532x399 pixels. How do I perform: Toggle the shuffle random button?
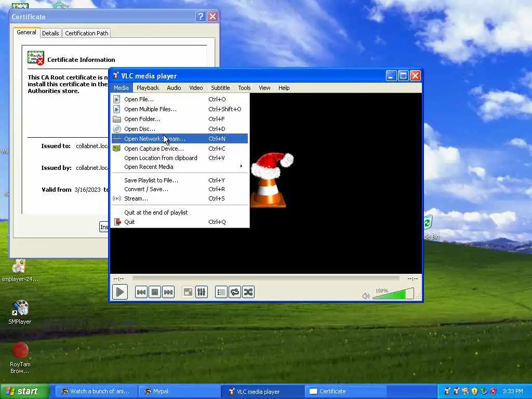click(248, 292)
